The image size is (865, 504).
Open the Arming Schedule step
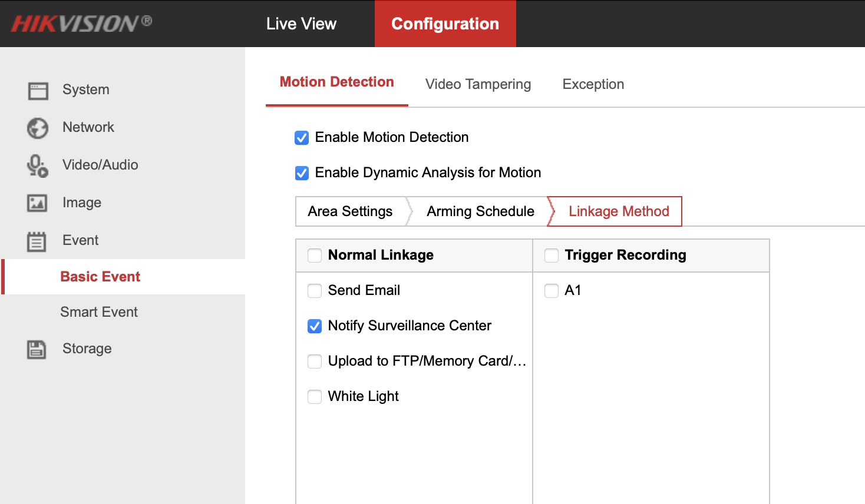[480, 211]
